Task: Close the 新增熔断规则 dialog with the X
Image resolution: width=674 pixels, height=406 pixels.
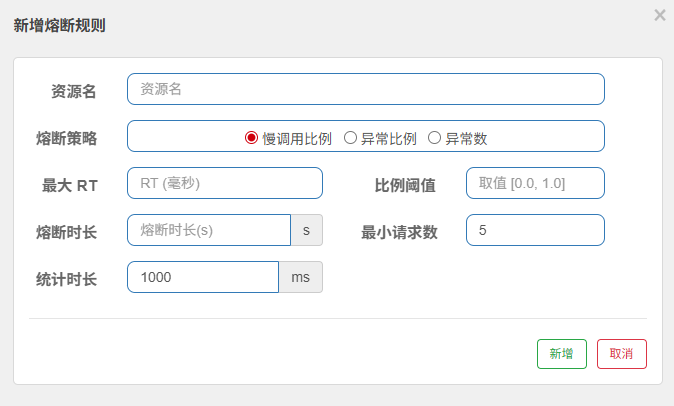Action: (659, 15)
